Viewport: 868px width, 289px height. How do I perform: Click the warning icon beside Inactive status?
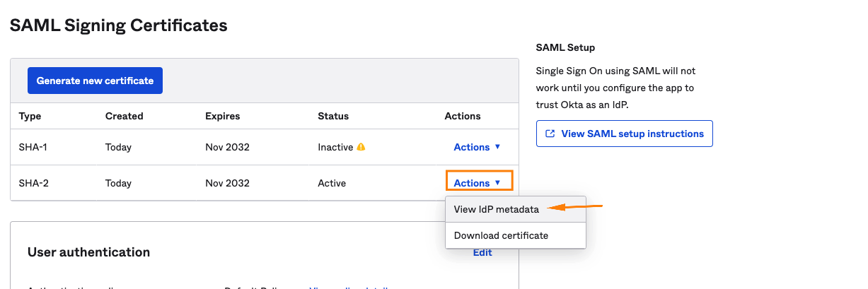pos(361,147)
